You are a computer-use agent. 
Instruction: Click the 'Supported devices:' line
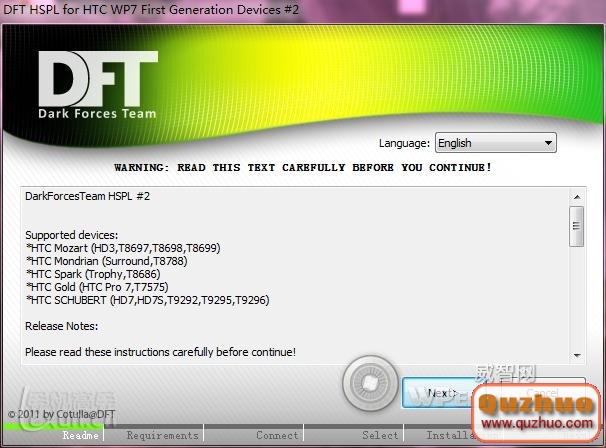pyautogui.click(x=71, y=235)
